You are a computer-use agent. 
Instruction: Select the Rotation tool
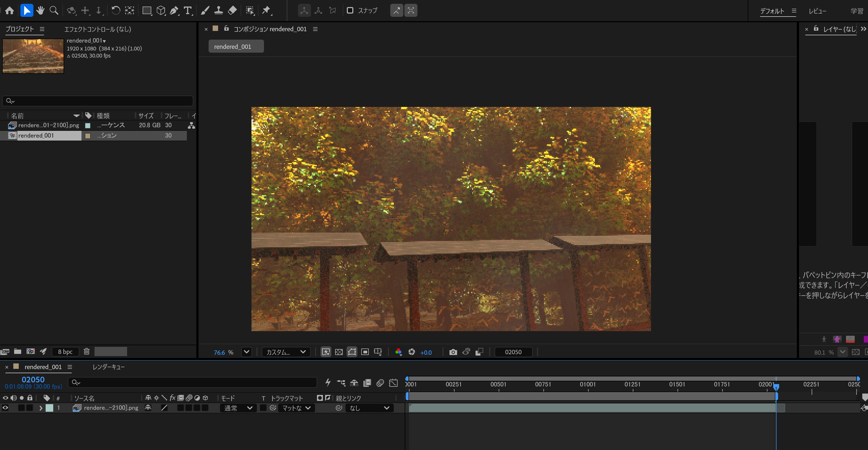[x=116, y=10]
